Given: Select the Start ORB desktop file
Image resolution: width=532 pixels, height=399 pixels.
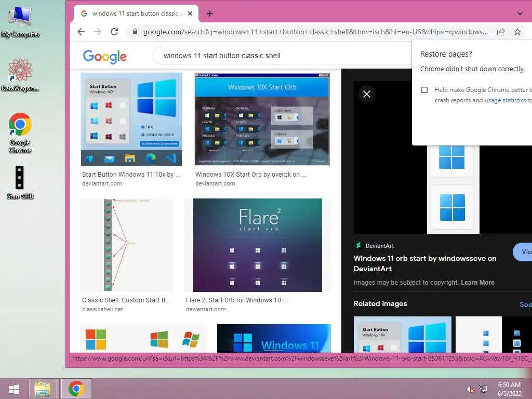Looking at the screenshot, I should tap(20, 182).
